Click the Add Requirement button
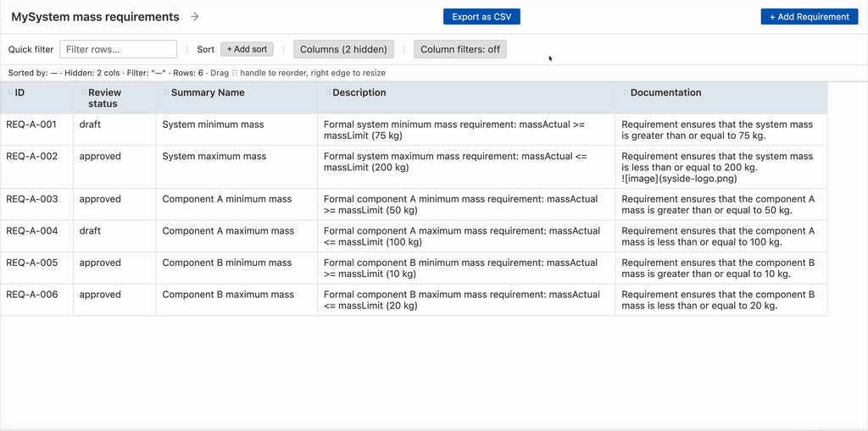This screenshot has width=868, height=431. (x=810, y=17)
